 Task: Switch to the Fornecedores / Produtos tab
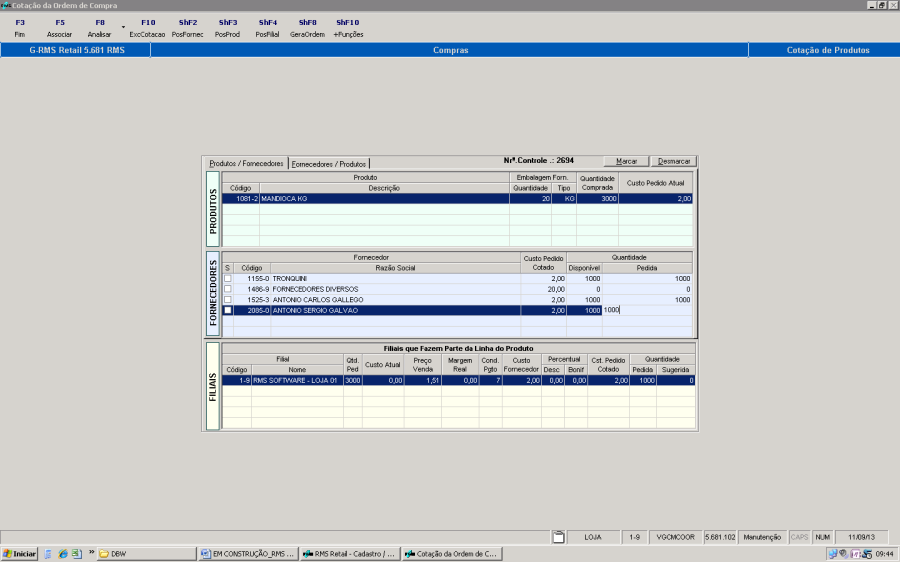(329, 163)
